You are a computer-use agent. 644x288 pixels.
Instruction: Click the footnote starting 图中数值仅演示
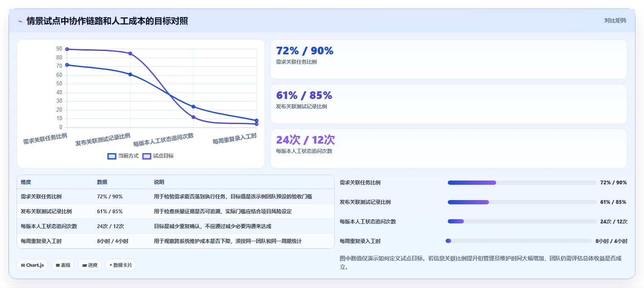(x=481, y=263)
